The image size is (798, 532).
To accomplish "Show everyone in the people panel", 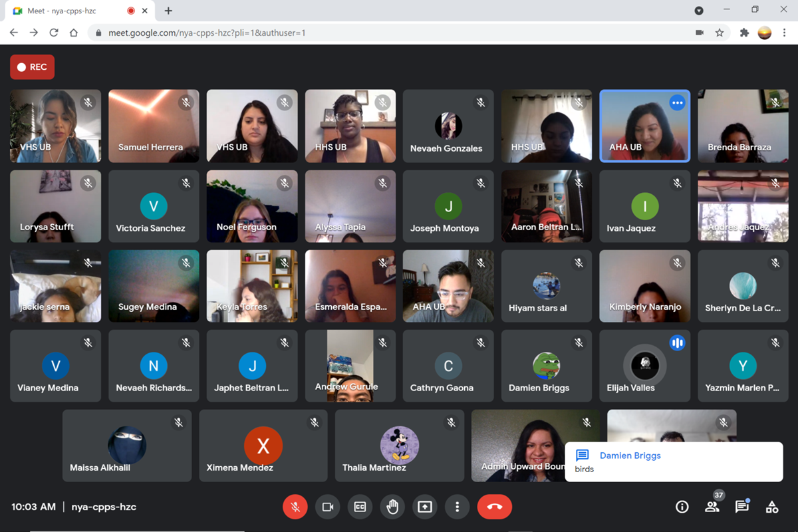I will (x=712, y=507).
